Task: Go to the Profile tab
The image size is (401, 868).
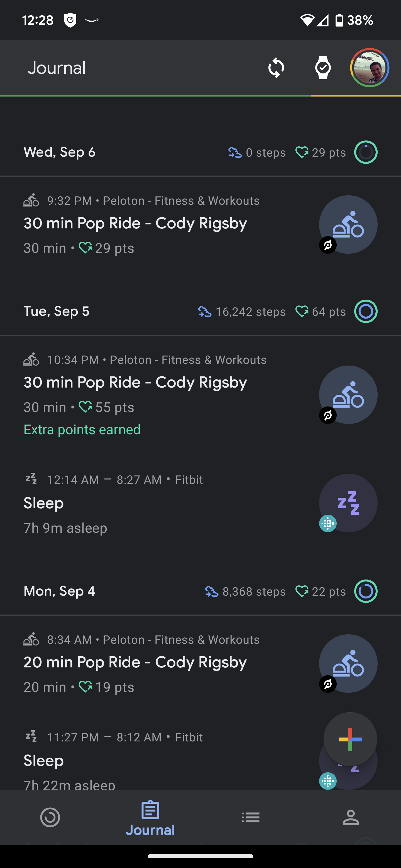Action: pos(351,817)
